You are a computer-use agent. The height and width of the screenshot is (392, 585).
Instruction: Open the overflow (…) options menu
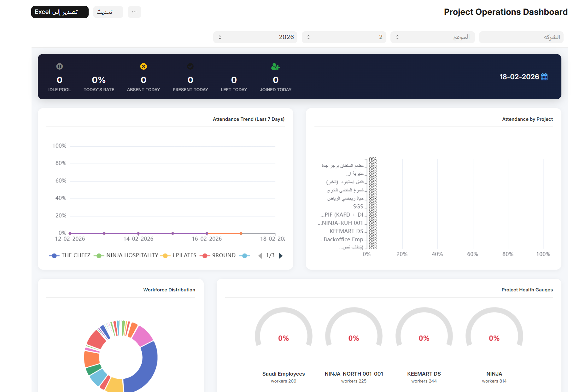coord(134,12)
